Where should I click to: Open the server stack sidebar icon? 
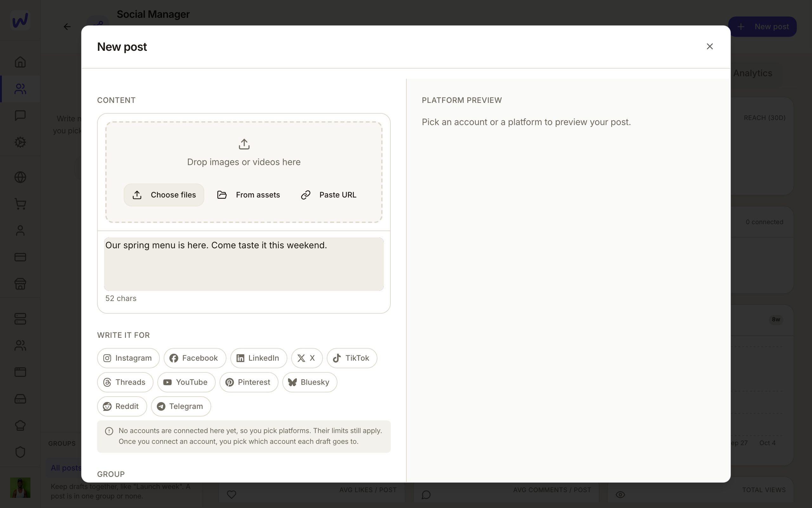click(x=20, y=319)
